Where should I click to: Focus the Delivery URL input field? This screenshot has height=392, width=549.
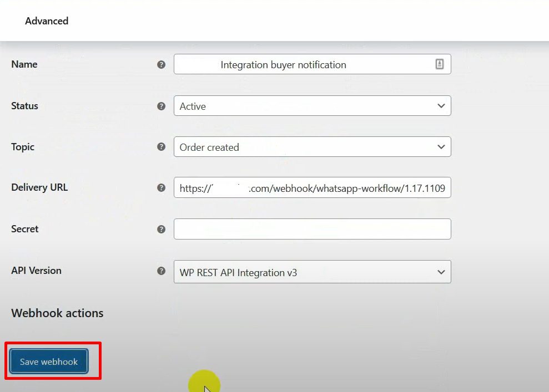pos(312,188)
